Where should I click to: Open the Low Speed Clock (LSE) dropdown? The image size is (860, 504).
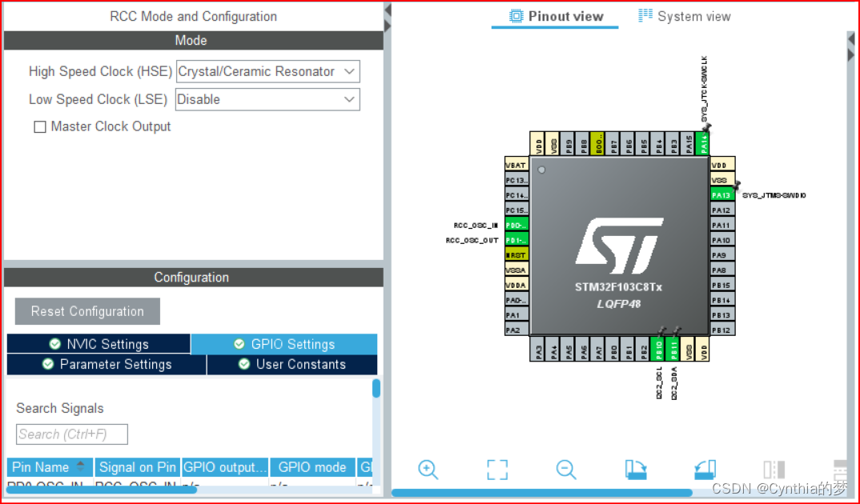(x=349, y=99)
